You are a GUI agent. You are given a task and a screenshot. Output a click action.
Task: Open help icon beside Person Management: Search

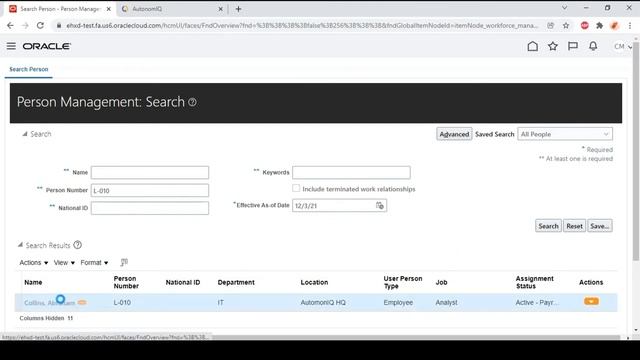pyautogui.click(x=192, y=102)
